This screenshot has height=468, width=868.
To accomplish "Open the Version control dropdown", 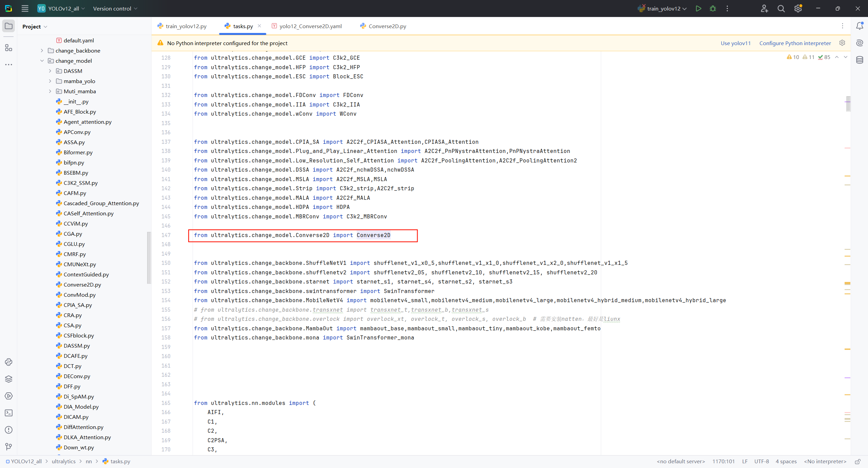I will tap(115, 8).
